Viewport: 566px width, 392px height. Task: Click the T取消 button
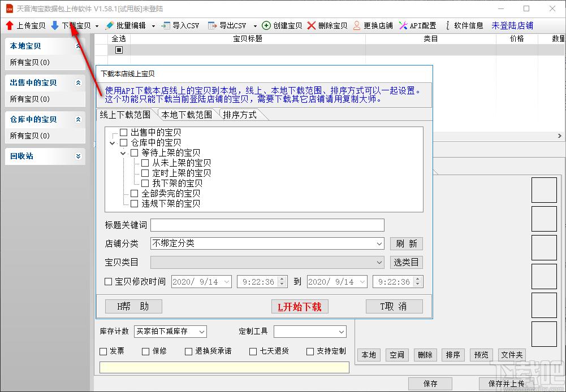(x=394, y=307)
